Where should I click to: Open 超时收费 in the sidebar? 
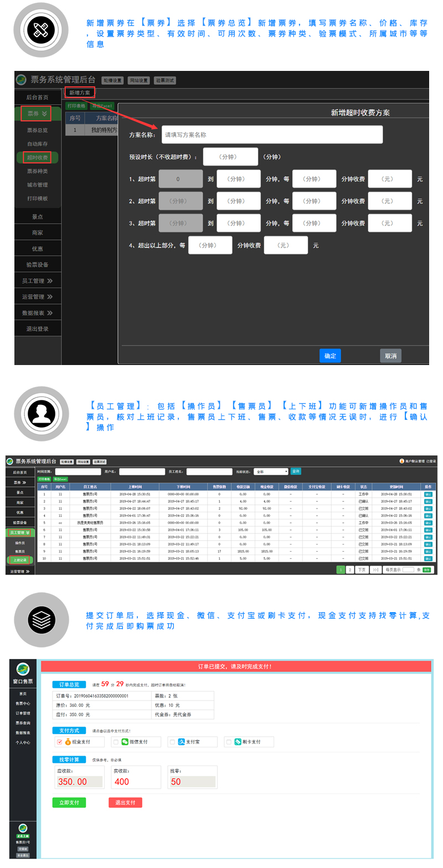[x=37, y=158]
